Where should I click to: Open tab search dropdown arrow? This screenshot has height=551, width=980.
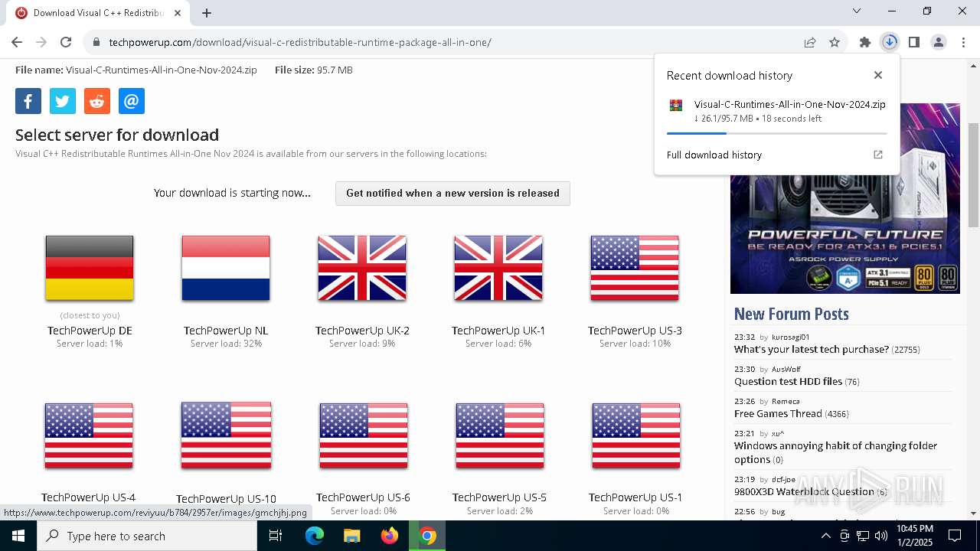[857, 11]
